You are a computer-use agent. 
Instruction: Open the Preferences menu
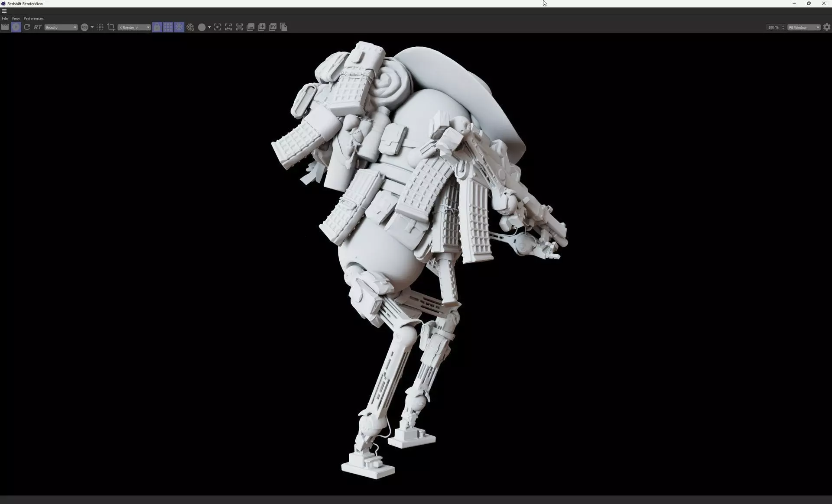tap(33, 19)
